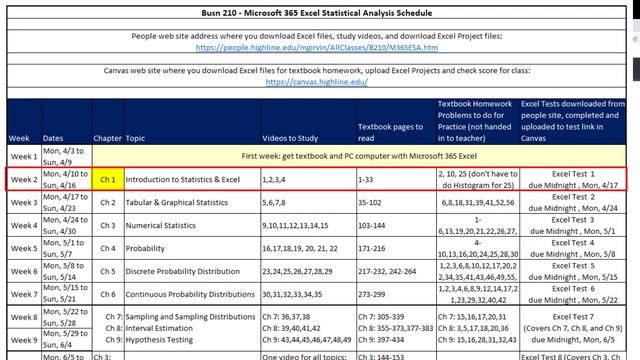Click the 'Week 1' cell
The image size is (640, 360).
(x=24, y=156)
